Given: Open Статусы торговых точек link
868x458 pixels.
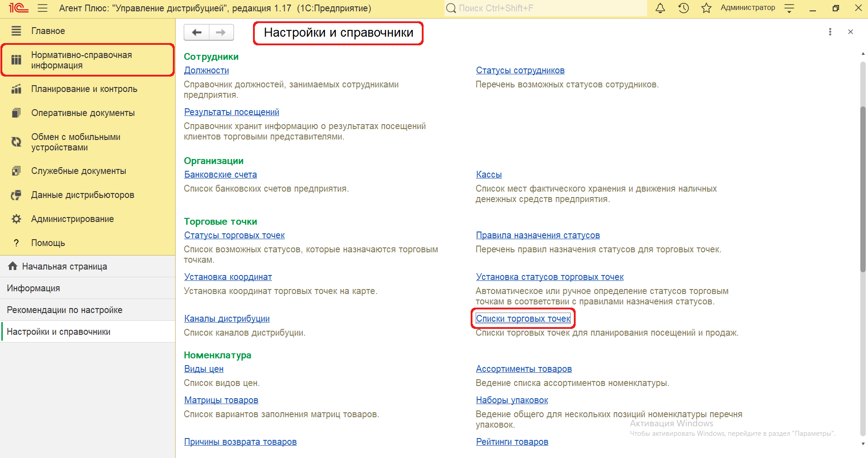Looking at the screenshot, I should pos(234,235).
